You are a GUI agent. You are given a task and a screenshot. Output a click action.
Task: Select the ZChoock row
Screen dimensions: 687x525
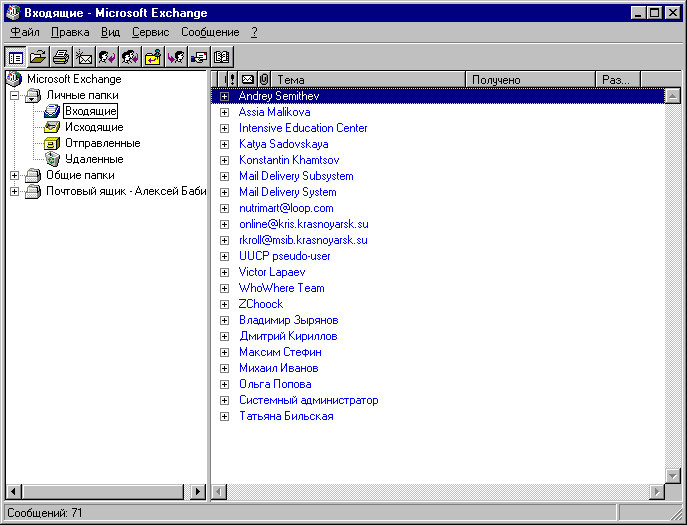tap(438, 304)
